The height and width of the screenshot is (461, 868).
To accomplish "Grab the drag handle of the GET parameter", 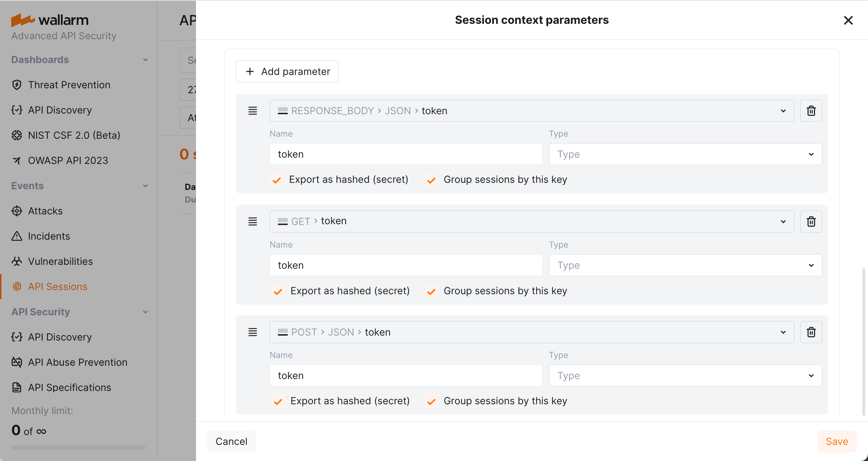I will pyautogui.click(x=253, y=221).
